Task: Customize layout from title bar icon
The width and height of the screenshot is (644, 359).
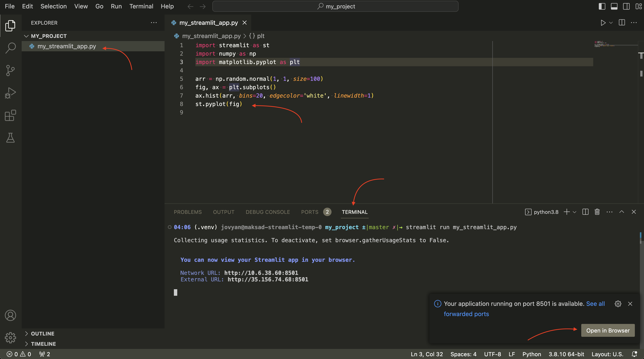Action: [x=639, y=6]
